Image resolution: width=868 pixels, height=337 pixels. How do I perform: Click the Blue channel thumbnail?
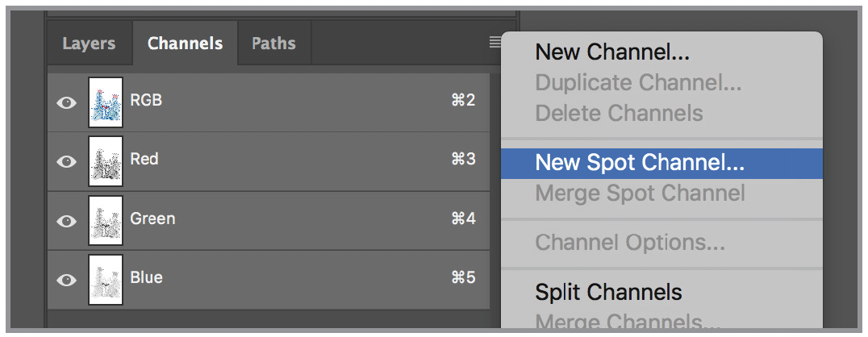(106, 279)
